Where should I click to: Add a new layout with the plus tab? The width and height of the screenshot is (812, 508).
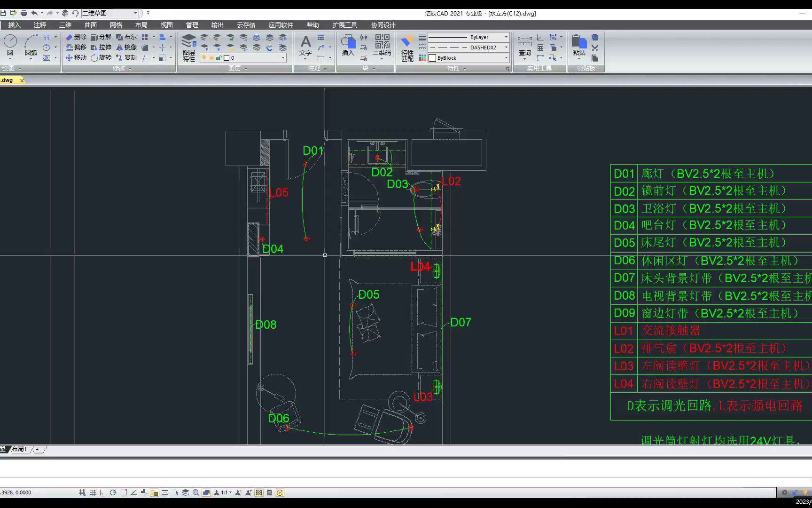38,449
